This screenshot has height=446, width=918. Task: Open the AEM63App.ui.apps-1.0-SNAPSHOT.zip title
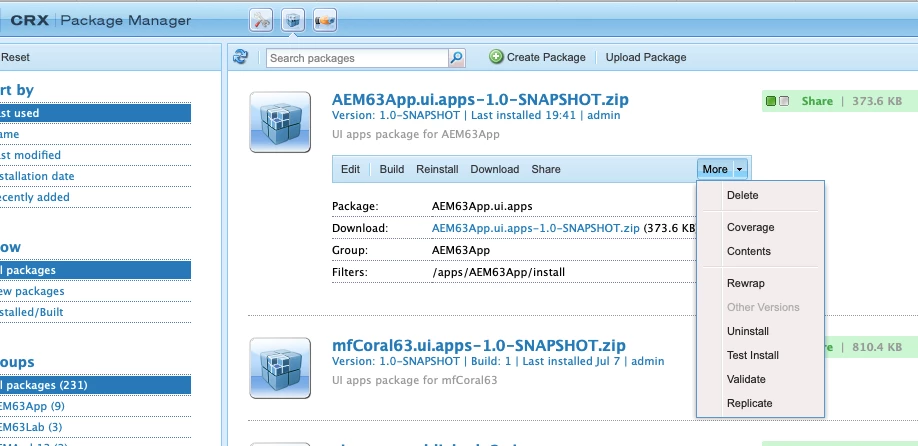point(480,99)
